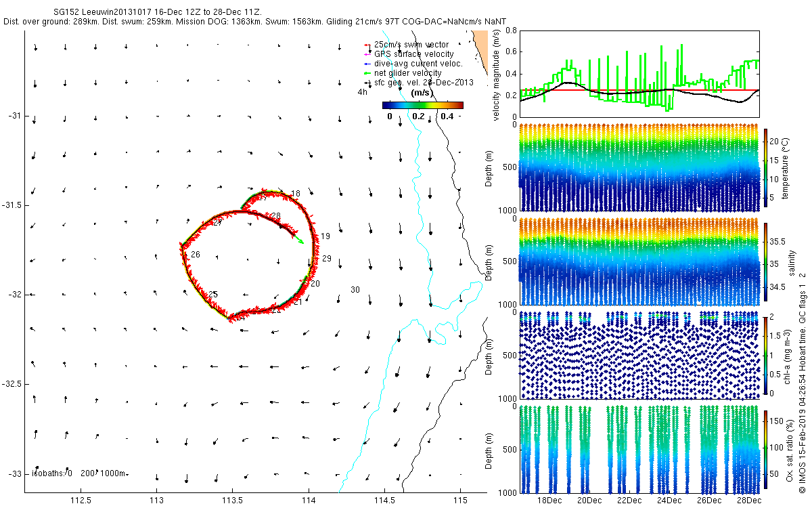Click longitude tick label '115'
812x508 pixels.
click(461, 501)
